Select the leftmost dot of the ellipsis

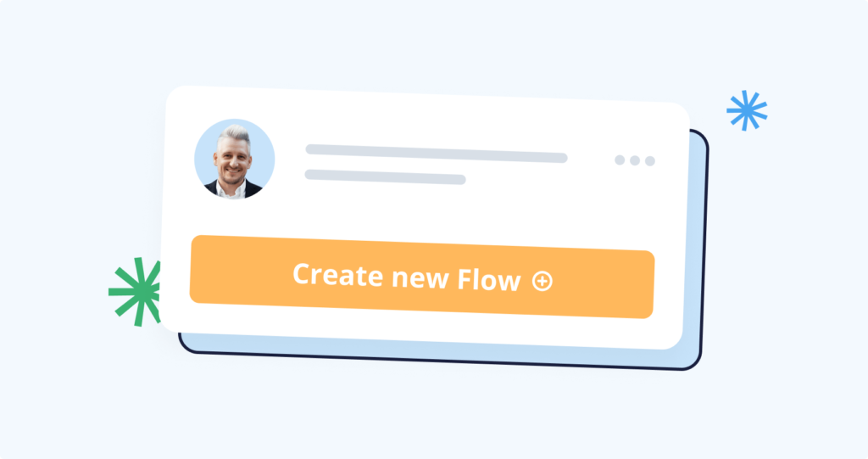point(620,160)
